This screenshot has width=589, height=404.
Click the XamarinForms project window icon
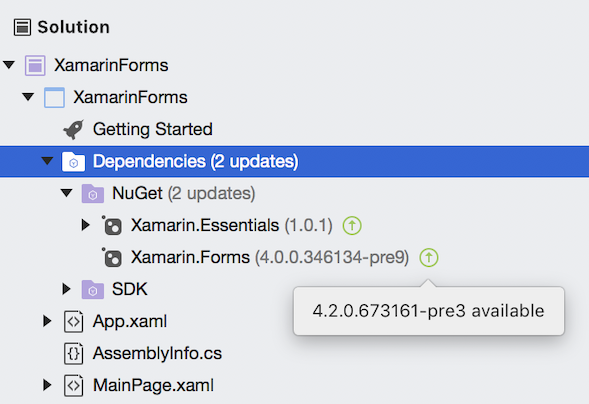(x=54, y=98)
